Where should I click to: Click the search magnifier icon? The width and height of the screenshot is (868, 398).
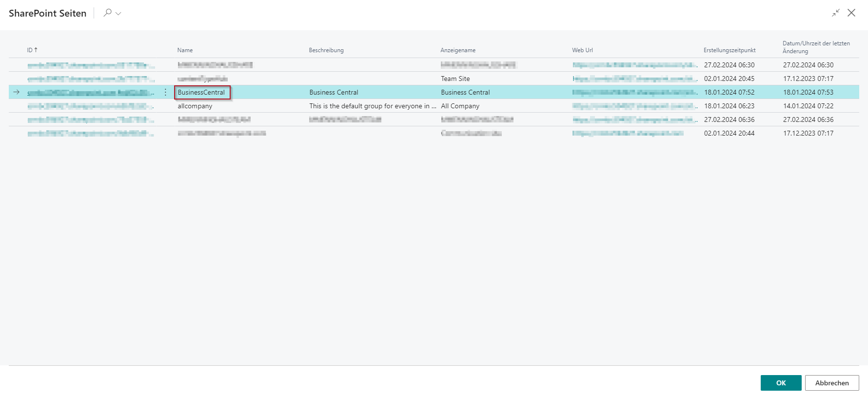(107, 13)
